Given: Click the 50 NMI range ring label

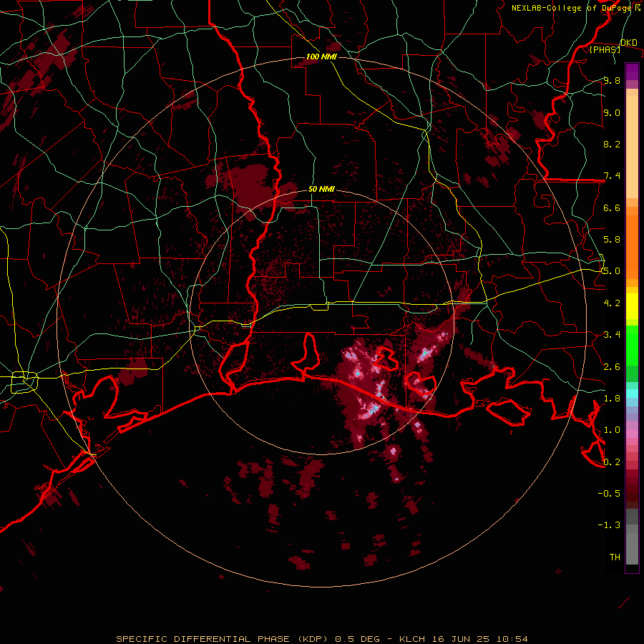Looking at the screenshot, I should pos(321,190).
